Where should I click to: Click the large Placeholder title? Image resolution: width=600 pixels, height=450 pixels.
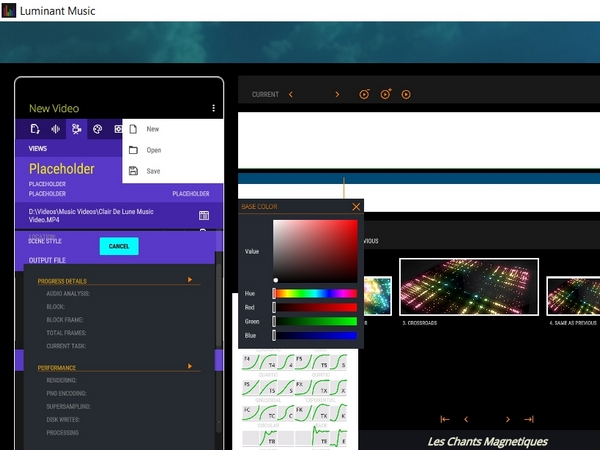62,169
